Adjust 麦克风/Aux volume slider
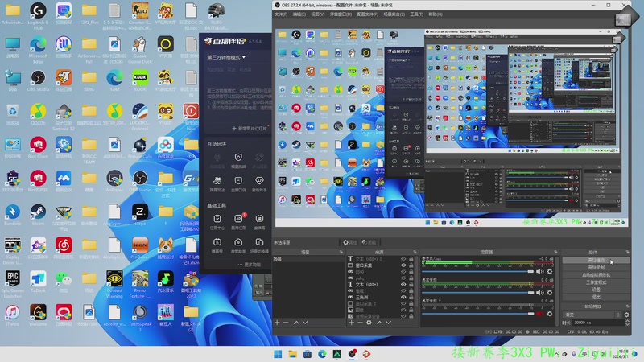The image size is (644, 362). [477, 272]
